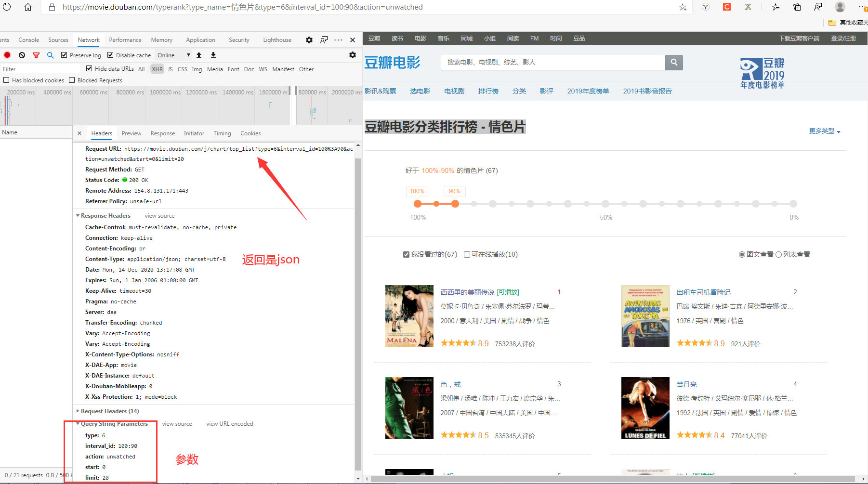This screenshot has height=484, width=868.
Task: Open DevTools settings gear in tab bar
Action: coord(309,40)
